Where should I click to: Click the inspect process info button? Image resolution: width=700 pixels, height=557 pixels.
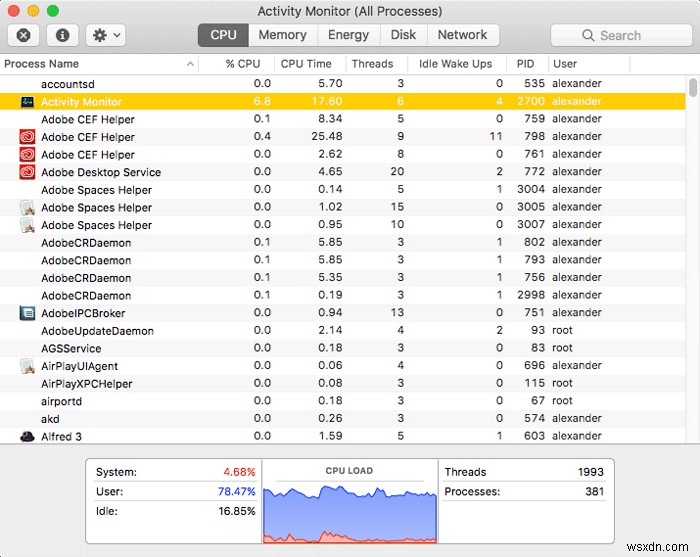(x=63, y=35)
